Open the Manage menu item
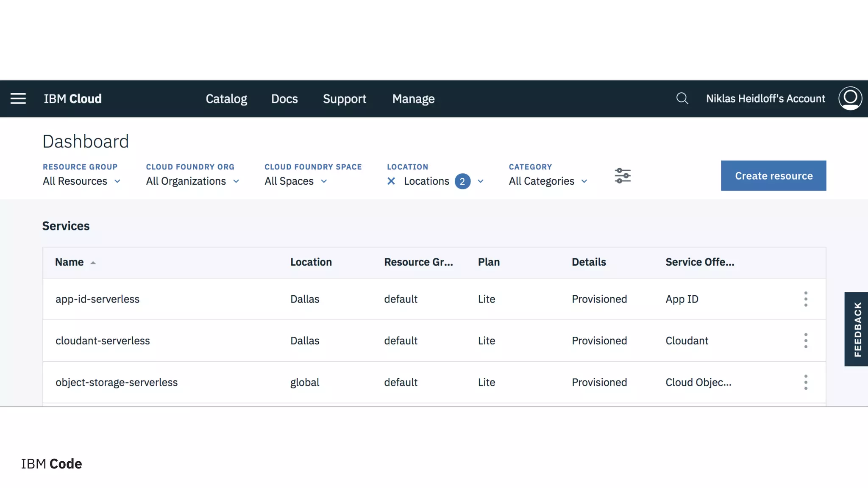Screen dimensions: 868x488 click(x=413, y=99)
